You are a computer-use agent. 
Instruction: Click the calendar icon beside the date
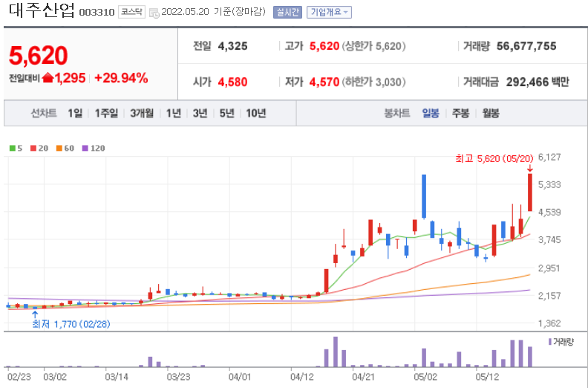tap(154, 13)
